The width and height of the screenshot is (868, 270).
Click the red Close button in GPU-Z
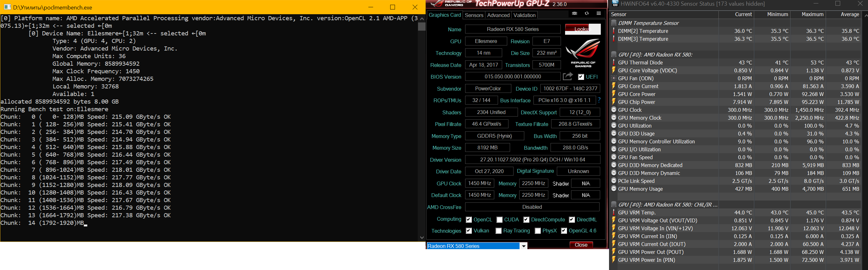tap(581, 245)
